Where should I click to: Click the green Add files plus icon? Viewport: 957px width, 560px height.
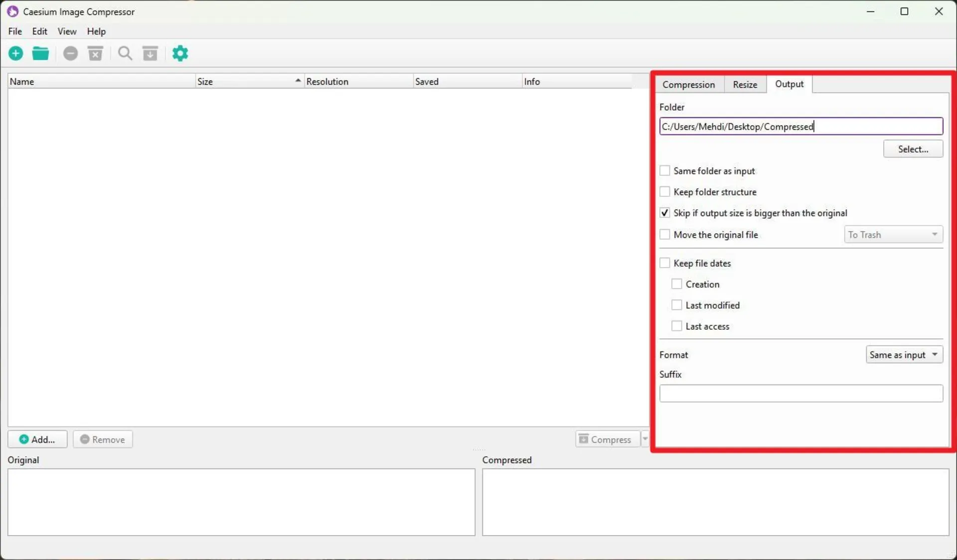(x=16, y=53)
